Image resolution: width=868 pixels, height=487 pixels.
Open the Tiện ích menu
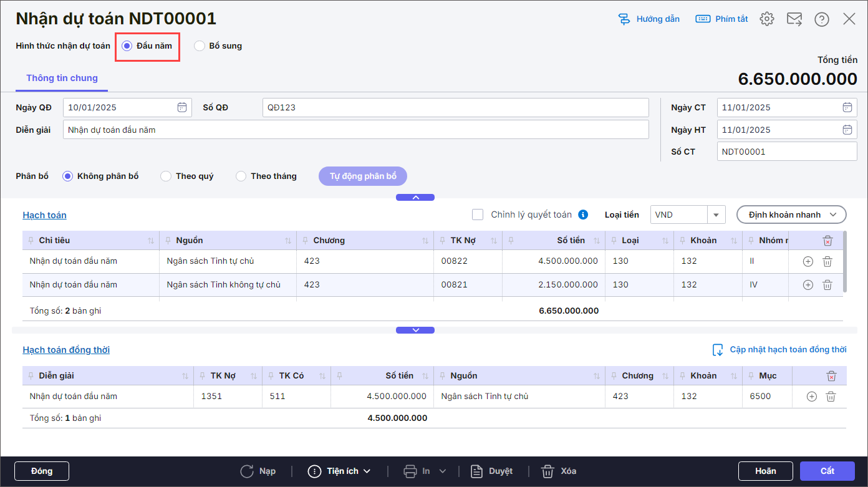340,471
